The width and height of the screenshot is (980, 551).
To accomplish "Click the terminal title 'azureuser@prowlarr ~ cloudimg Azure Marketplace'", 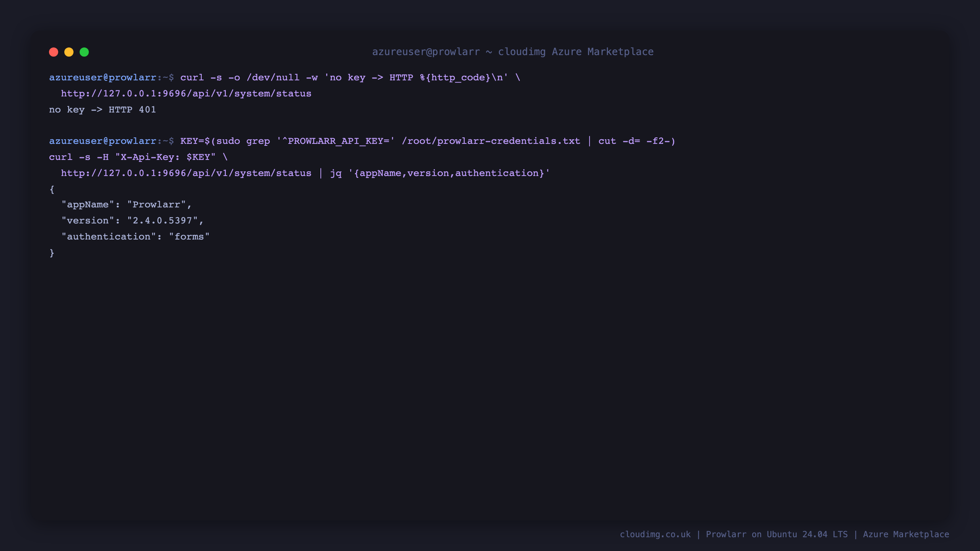I will [513, 52].
